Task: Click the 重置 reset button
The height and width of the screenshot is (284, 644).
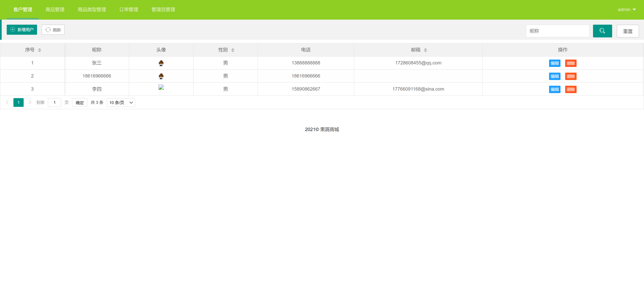Action: 628,31
